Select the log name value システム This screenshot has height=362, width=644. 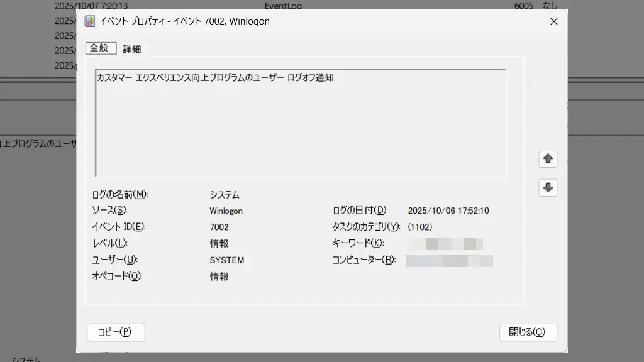coord(225,195)
